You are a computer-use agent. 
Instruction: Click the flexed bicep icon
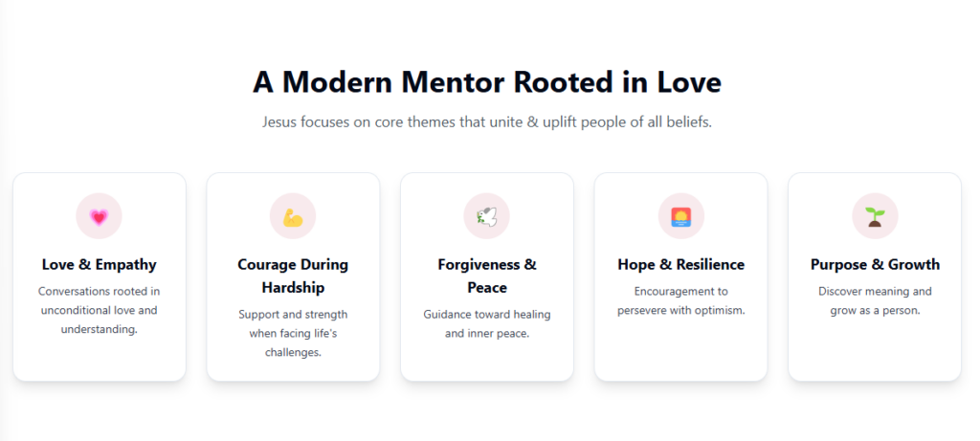pos(293,216)
